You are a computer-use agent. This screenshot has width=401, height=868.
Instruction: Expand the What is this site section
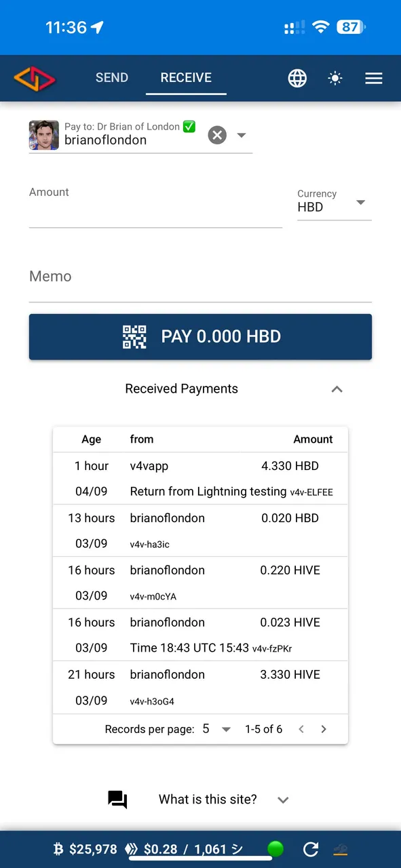283,800
